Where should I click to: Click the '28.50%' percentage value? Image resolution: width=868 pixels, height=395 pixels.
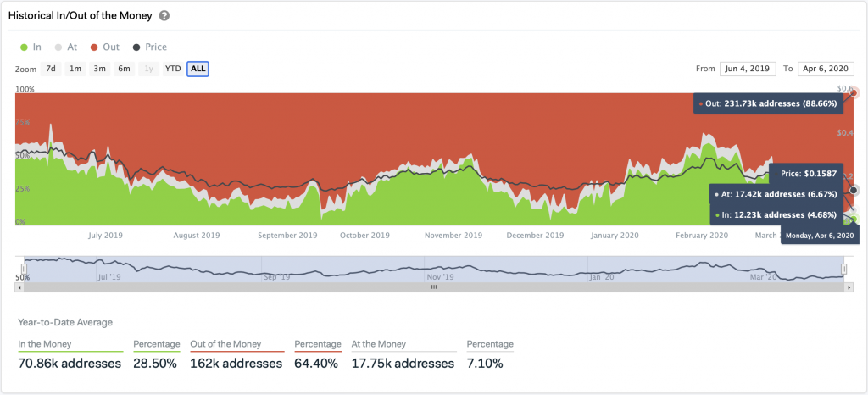point(155,364)
